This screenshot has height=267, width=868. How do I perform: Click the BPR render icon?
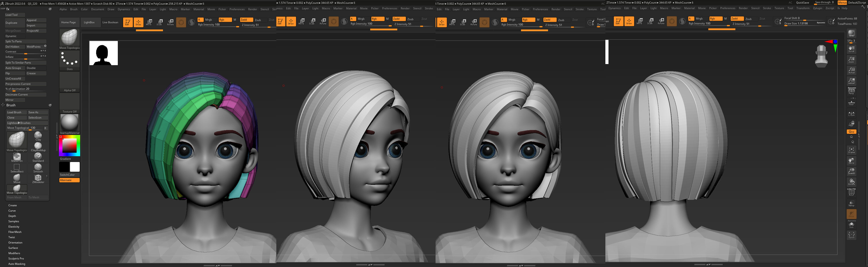point(851,34)
